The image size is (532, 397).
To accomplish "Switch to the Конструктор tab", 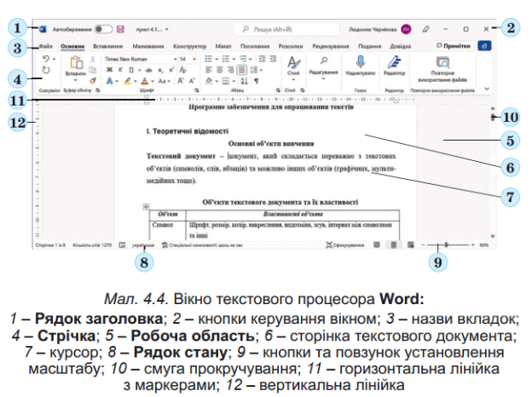I will [x=189, y=46].
